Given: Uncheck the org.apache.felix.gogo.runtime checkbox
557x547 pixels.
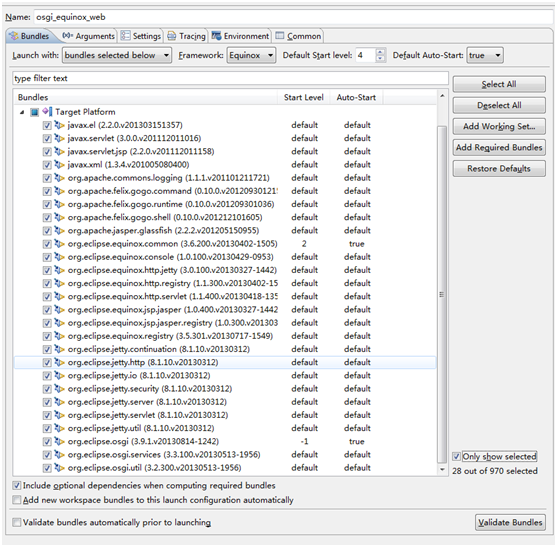Looking at the screenshot, I should click(x=47, y=205).
